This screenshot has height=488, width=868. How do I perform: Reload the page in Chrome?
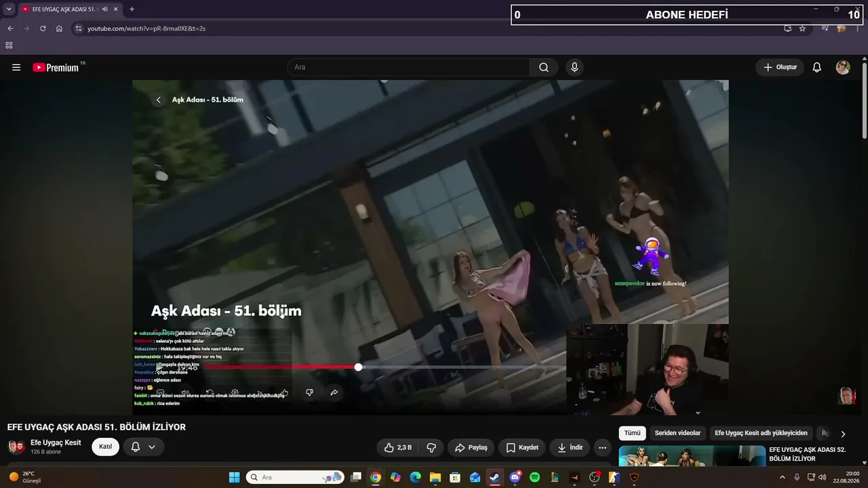43,28
